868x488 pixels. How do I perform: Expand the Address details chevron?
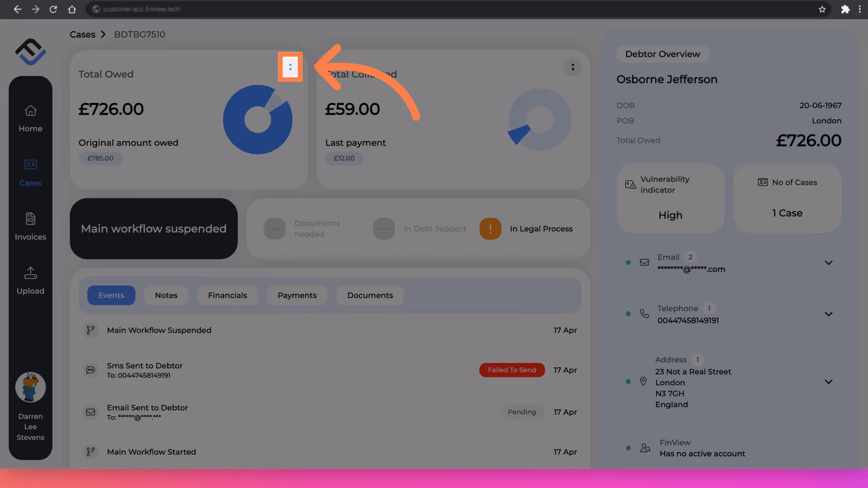pos(828,382)
